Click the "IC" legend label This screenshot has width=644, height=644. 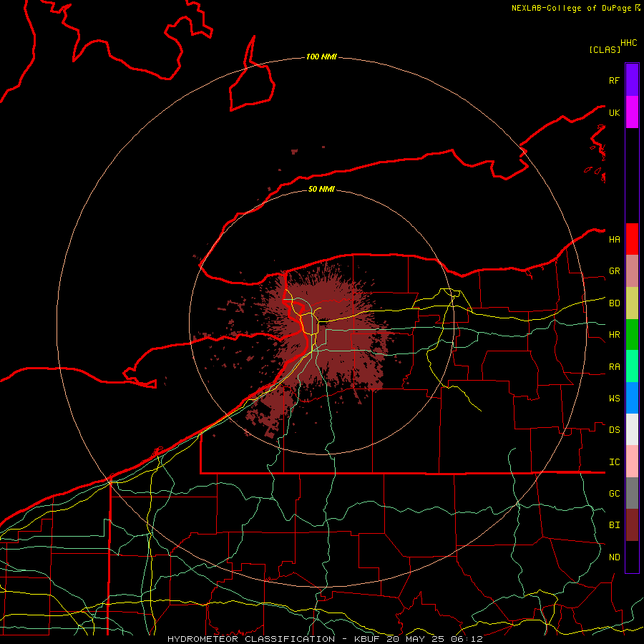[x=614, y=462]
